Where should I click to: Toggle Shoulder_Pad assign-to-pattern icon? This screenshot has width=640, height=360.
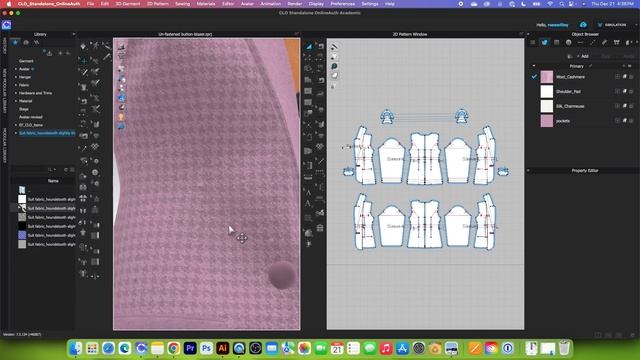pos(624,91)
